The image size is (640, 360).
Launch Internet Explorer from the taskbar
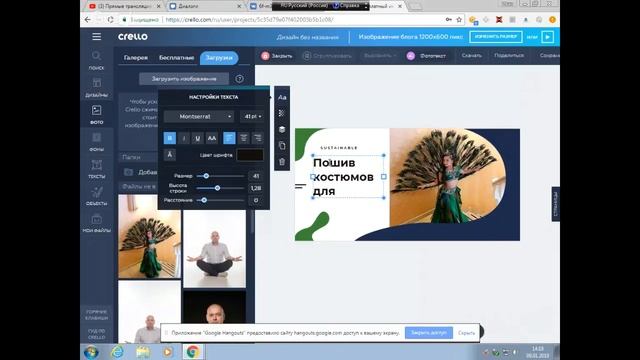tap(118, 351)
